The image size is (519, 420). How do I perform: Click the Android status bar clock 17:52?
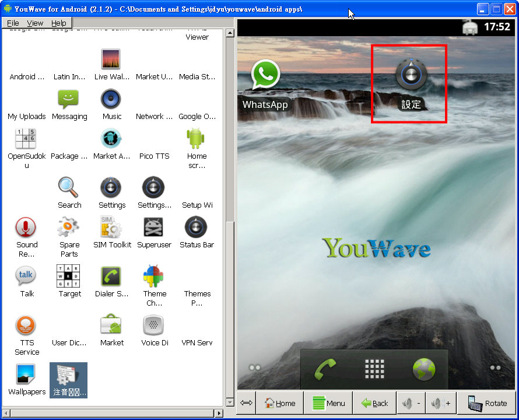(x=496, y=26)
